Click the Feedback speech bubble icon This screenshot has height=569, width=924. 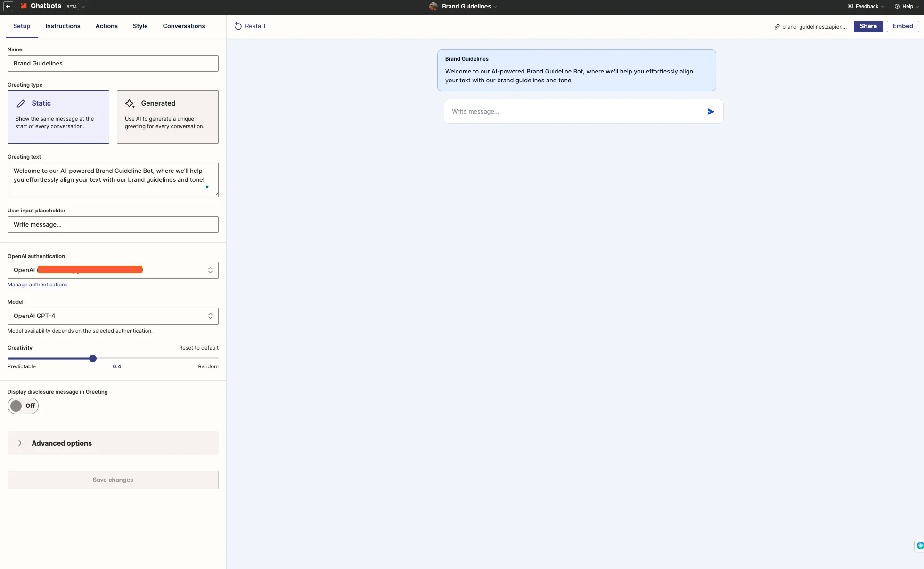point(850,7)
